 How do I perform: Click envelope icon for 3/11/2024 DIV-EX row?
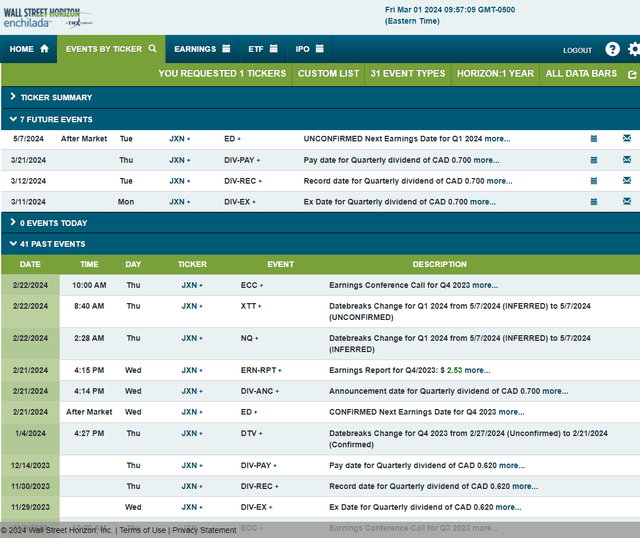[x=627, y=201]
